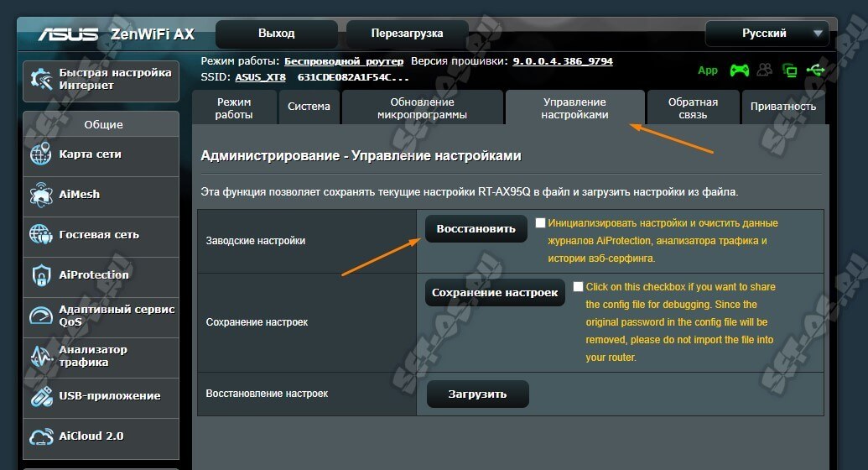
Task: Click Загрузить upload settings button
Action: pos(477,394)
